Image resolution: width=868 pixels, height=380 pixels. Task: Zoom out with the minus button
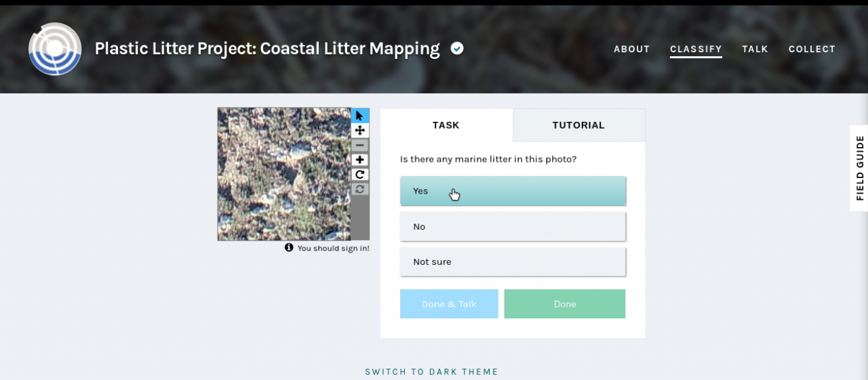pyautogui.click(x=360, y=145)
